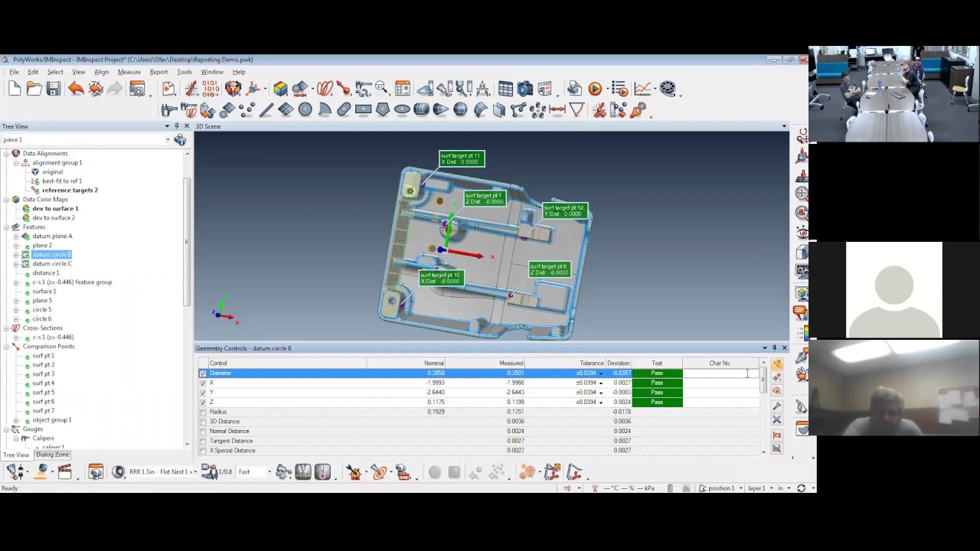Create a sphere feature icon

[460, 110]
